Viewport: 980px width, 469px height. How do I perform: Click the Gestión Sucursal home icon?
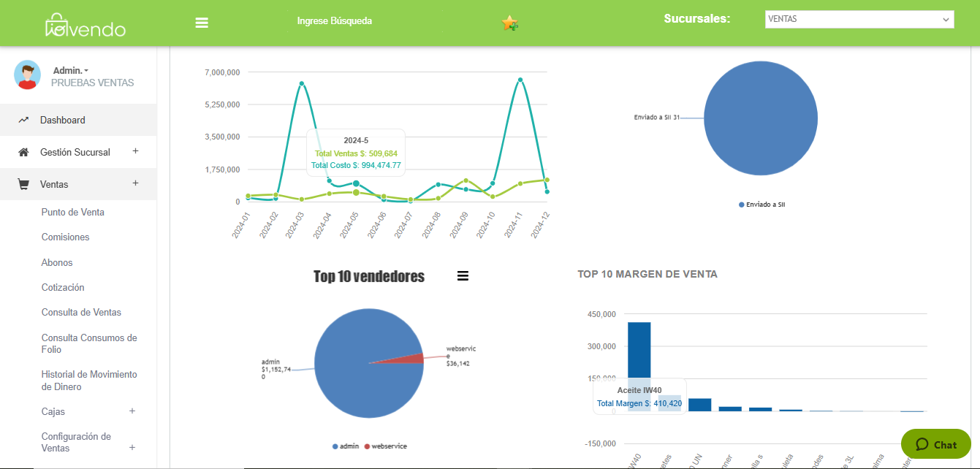pyautogui.click(x=23, y=152)
